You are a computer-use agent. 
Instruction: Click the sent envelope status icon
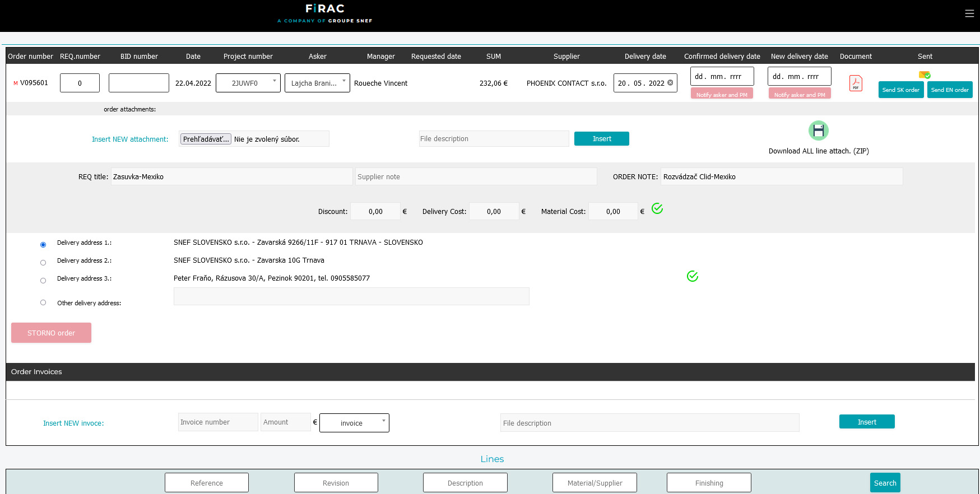[x=924, y=74]
